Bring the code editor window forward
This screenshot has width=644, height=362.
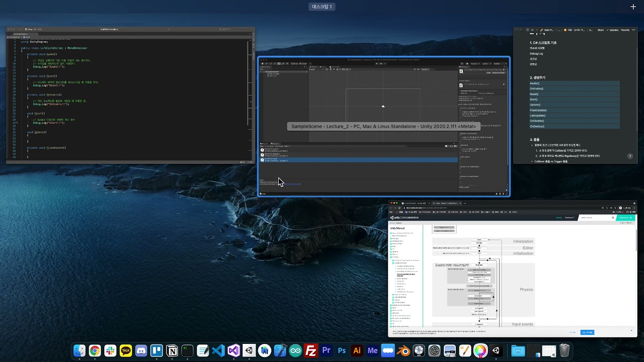(x=130, y=95)
